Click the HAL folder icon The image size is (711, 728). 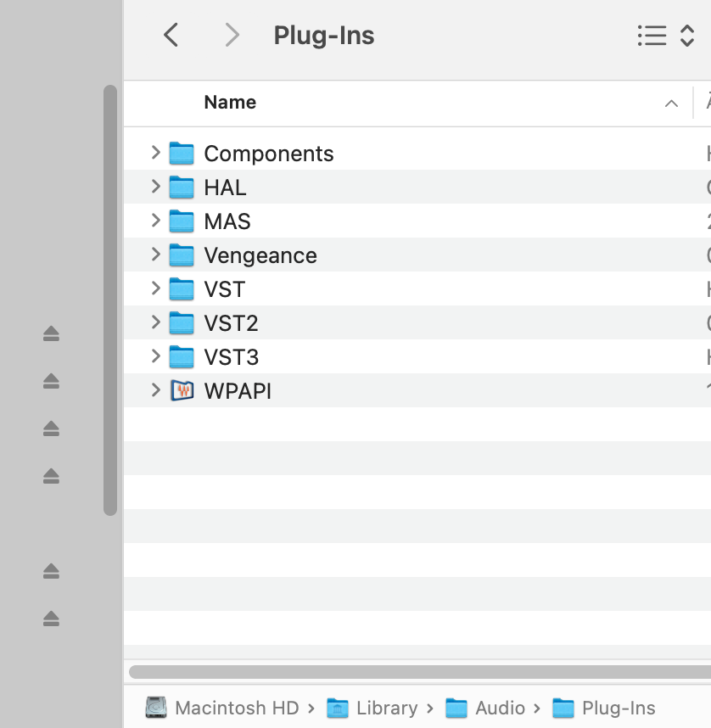[182, 188]
